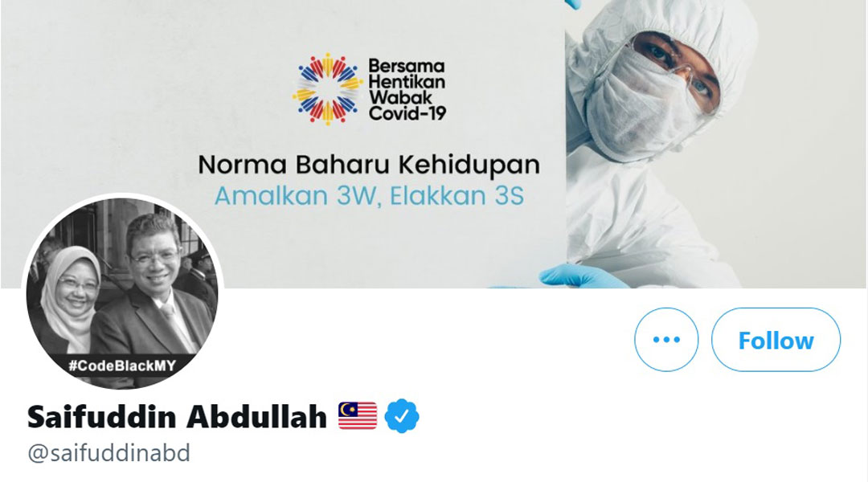Click the colorful circular Covid-19 campaign logo
The height and width of the screenshot is (482, 868).
328,89
